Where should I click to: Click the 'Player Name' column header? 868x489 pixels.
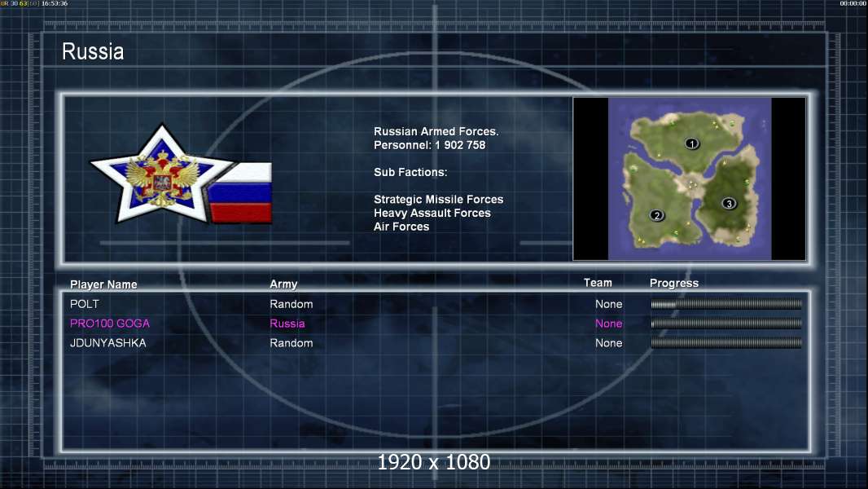[x=103, y=284]
